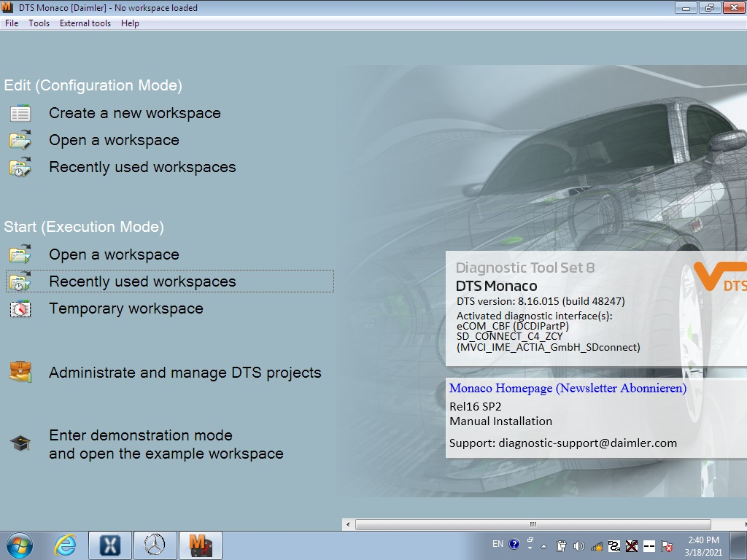Select Temporary workspace

tap(126, 308)
